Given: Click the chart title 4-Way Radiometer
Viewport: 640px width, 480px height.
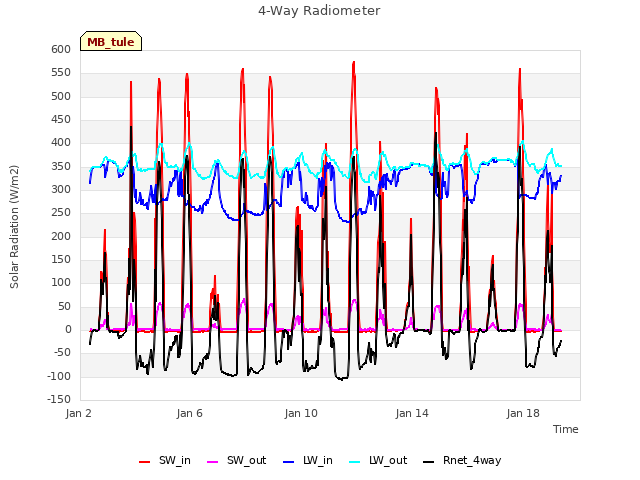Looking at the screenshot, I should pyautogui.click(x=319, y=11).
